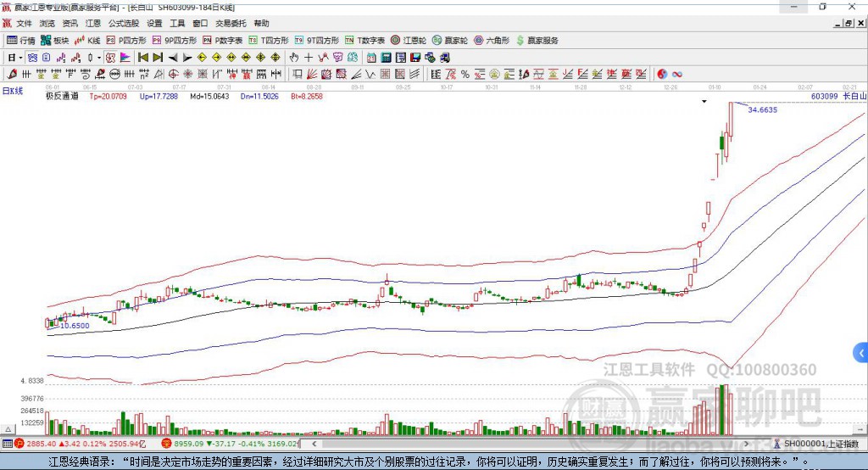Open 赢家服务 service link

click(x=537, y=41)
